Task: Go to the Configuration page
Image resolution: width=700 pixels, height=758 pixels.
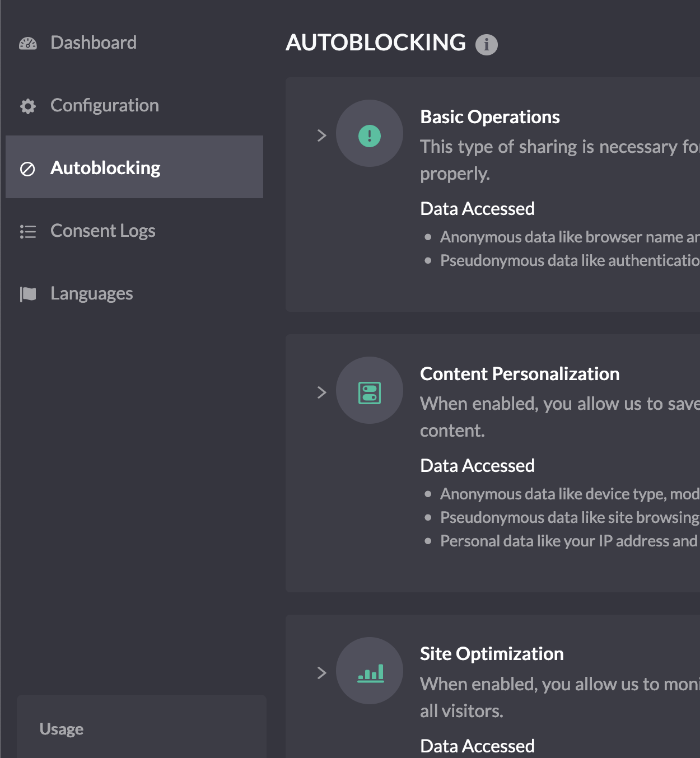Action: (x=105, y=105)
